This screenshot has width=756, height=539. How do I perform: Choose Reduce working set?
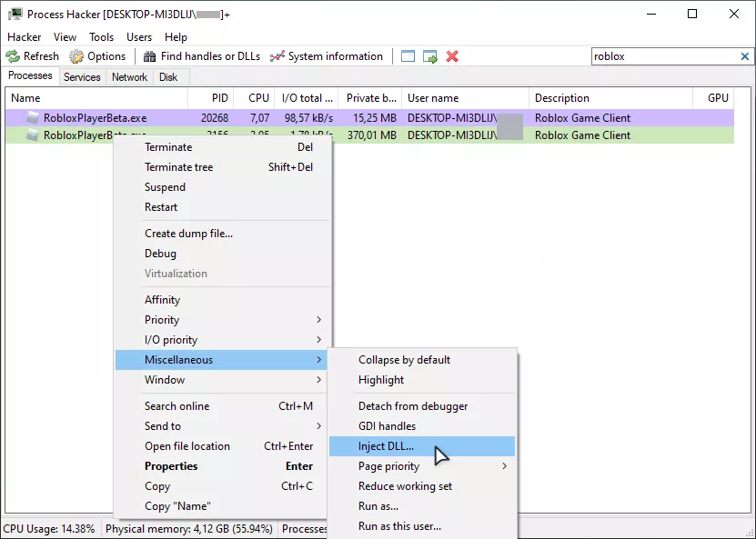coord(422,486)
